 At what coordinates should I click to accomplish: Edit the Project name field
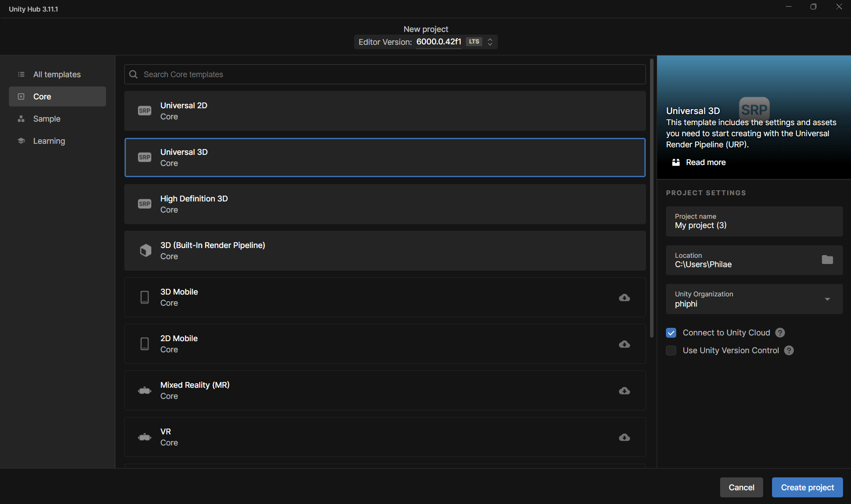coord(754,221)
